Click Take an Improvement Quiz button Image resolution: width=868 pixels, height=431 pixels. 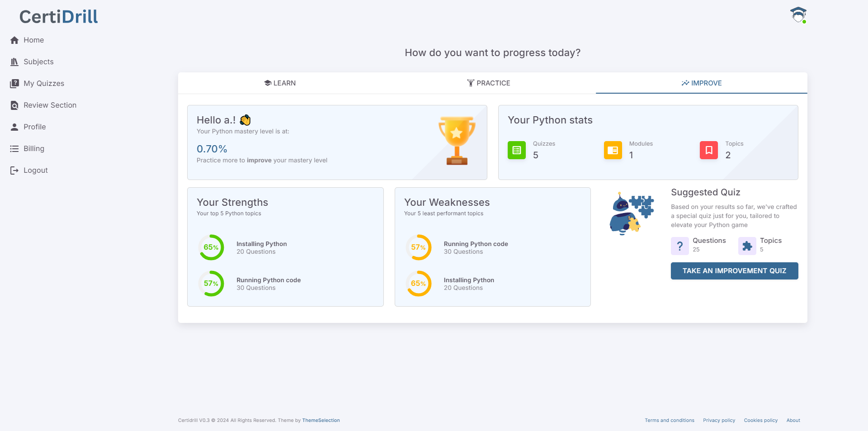pyautogui.click(x=734, y=271)
